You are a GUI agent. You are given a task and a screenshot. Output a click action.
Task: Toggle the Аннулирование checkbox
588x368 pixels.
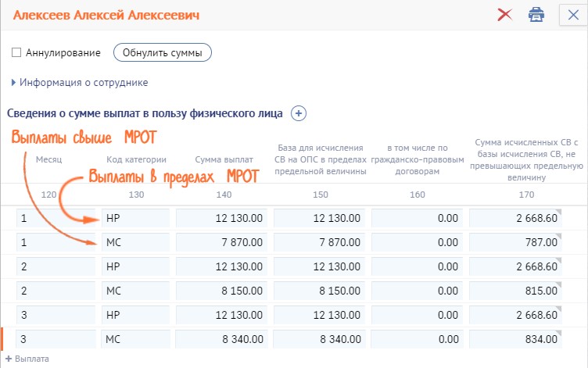click(x=16, y=53)
